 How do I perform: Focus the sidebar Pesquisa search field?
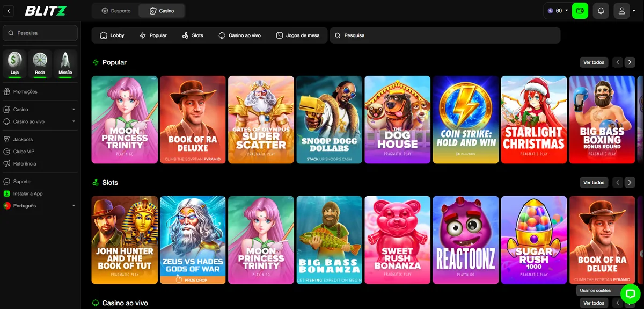[40, 33]
